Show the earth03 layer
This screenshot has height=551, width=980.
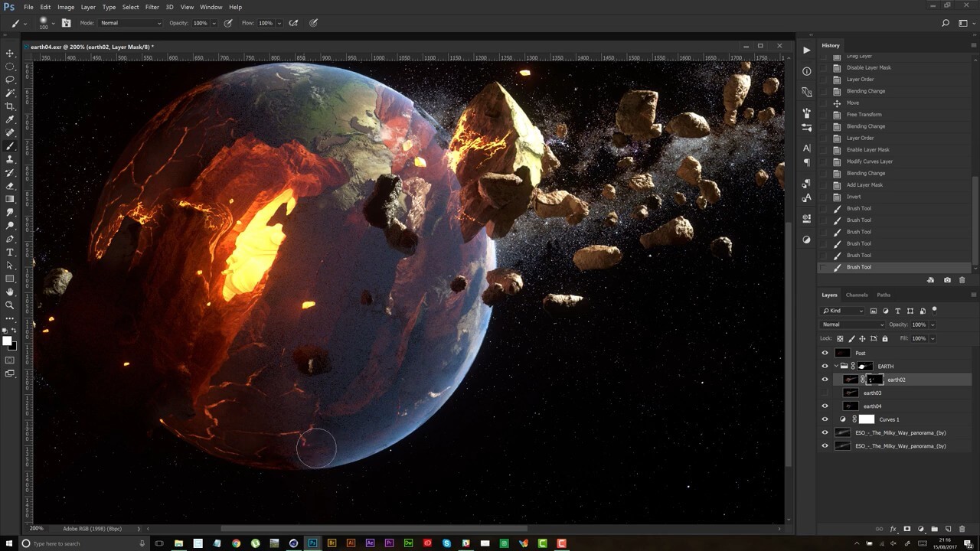coord(825,393)
